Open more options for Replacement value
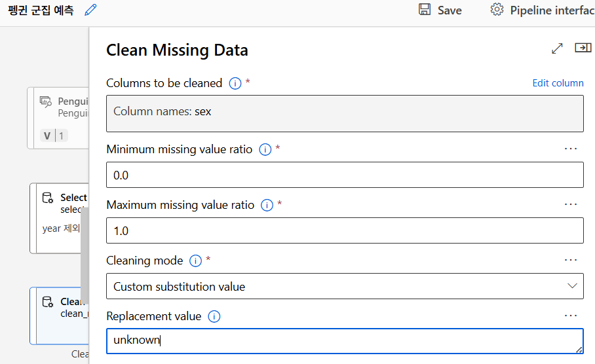This screenshot has width=595, height=364. [x=571, y=316]
